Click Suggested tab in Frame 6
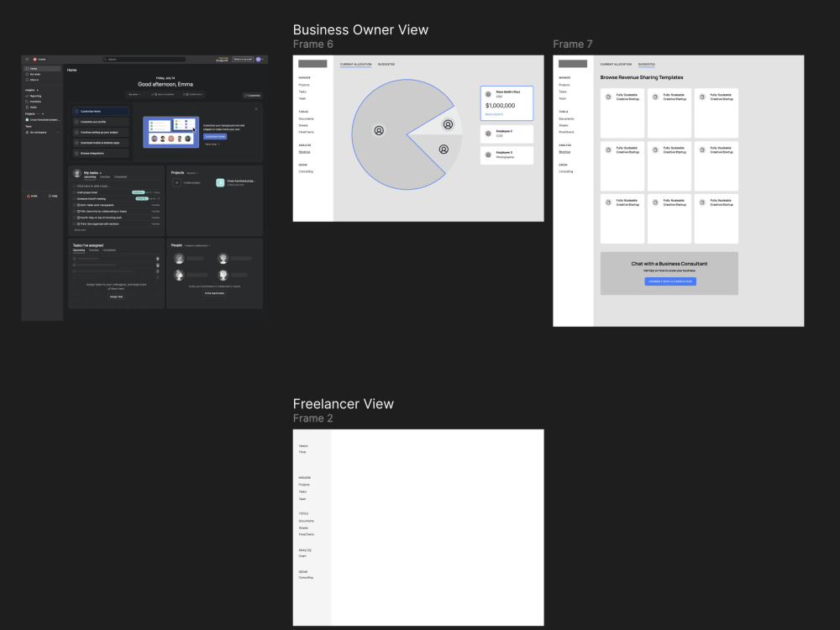The width and height of the screenshot is (840, 630). [x=386, y=65]
